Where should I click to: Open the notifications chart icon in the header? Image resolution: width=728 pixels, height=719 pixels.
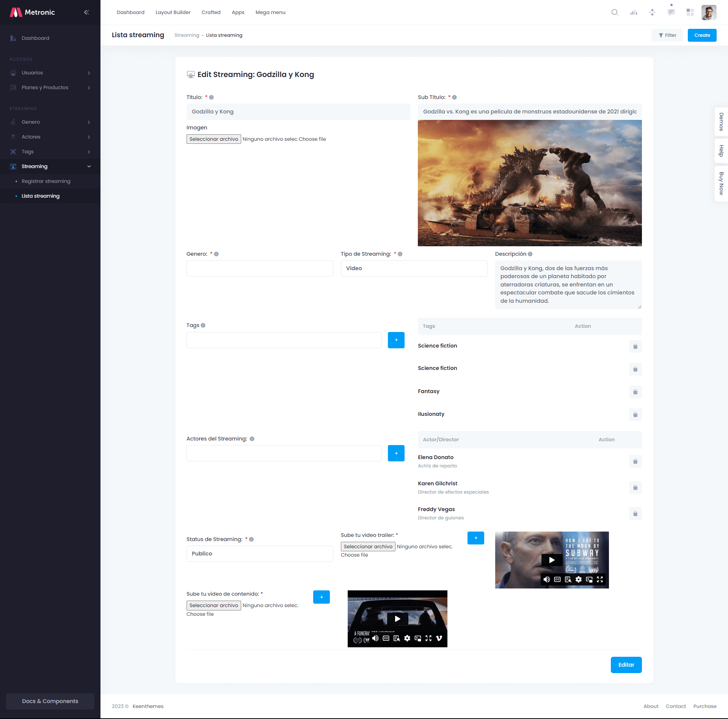(x=633, y=12)
